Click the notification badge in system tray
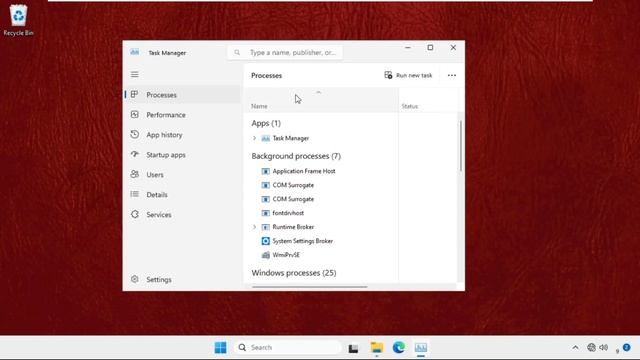This screenshot has height=360, width=640. coord(626,347)
